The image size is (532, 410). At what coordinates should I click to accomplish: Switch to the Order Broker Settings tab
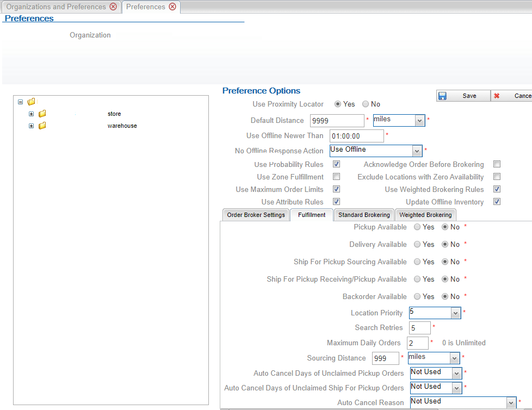255,214
